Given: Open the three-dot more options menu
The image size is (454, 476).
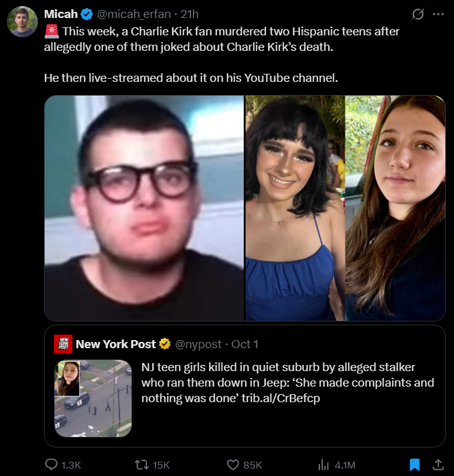Looking at the screenshot, I should point(438,14).
